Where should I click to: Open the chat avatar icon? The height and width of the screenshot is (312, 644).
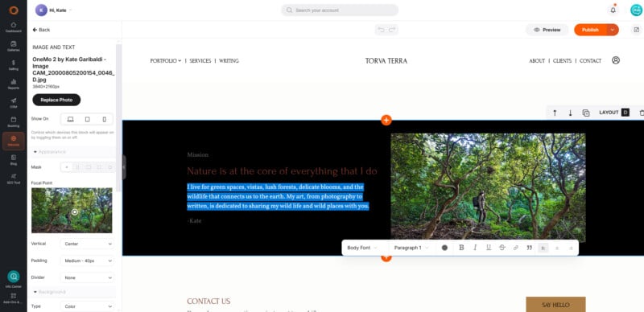tap(636, 10)
